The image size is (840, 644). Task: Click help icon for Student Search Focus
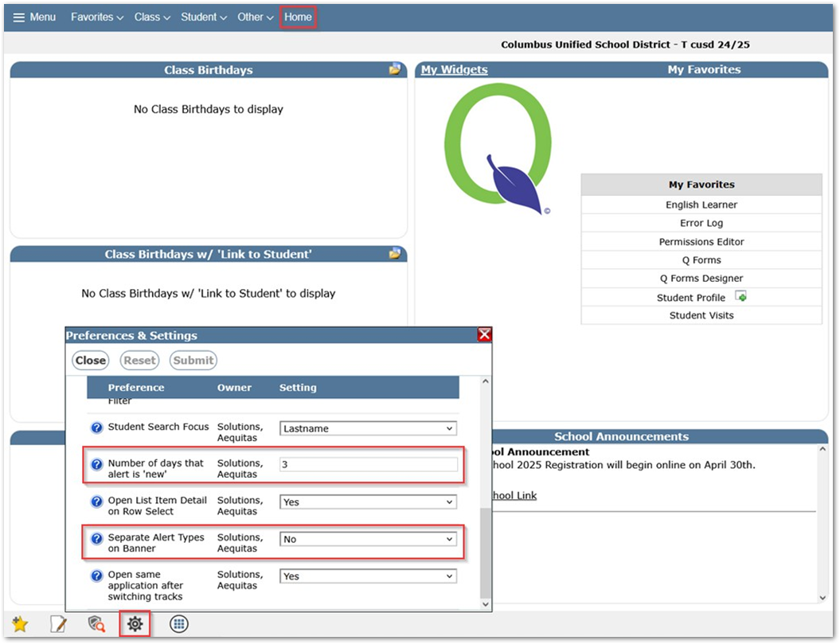(x=96, y=427)
